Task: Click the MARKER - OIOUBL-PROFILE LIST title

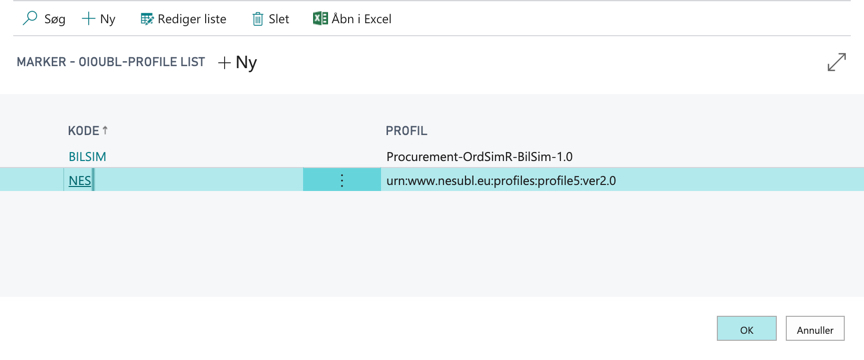Action: [111, 62]
